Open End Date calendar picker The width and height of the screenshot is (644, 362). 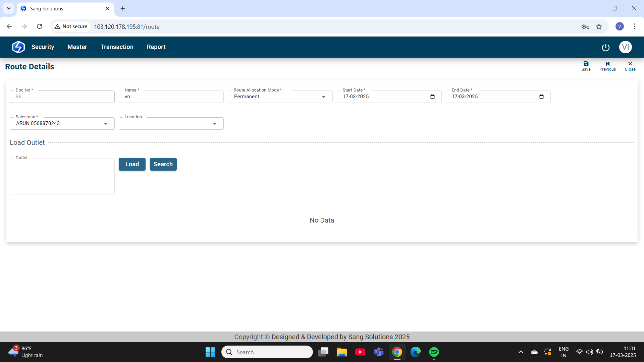tap(541, 97)
